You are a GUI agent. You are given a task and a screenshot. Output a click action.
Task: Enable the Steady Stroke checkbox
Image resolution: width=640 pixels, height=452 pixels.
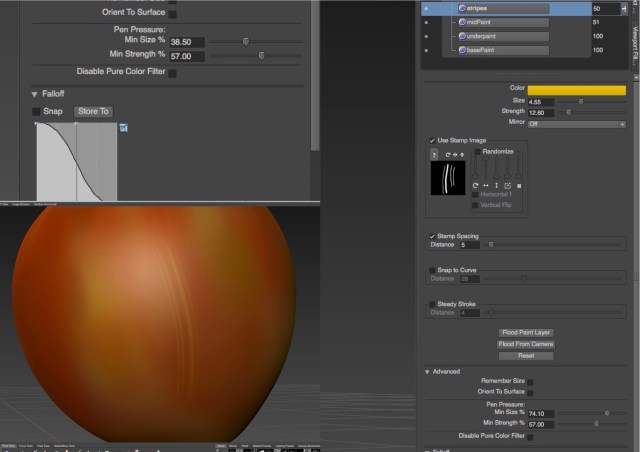point(432,304)
